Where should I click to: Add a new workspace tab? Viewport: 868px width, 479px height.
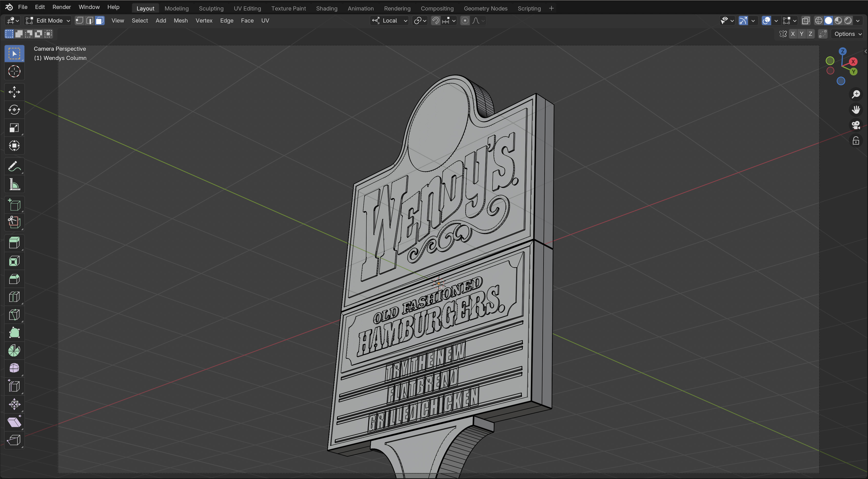point(551,8)
